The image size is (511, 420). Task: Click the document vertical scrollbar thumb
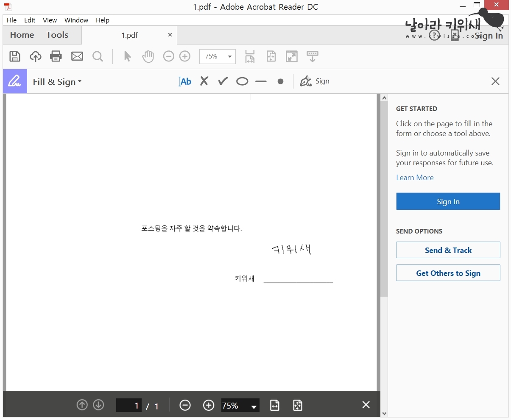click(x=384, y=199)
